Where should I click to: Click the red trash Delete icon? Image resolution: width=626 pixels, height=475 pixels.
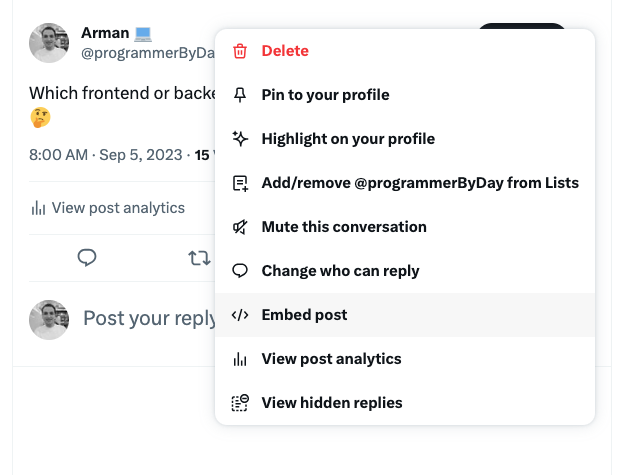pyautogui.click(x=239, y=51)
